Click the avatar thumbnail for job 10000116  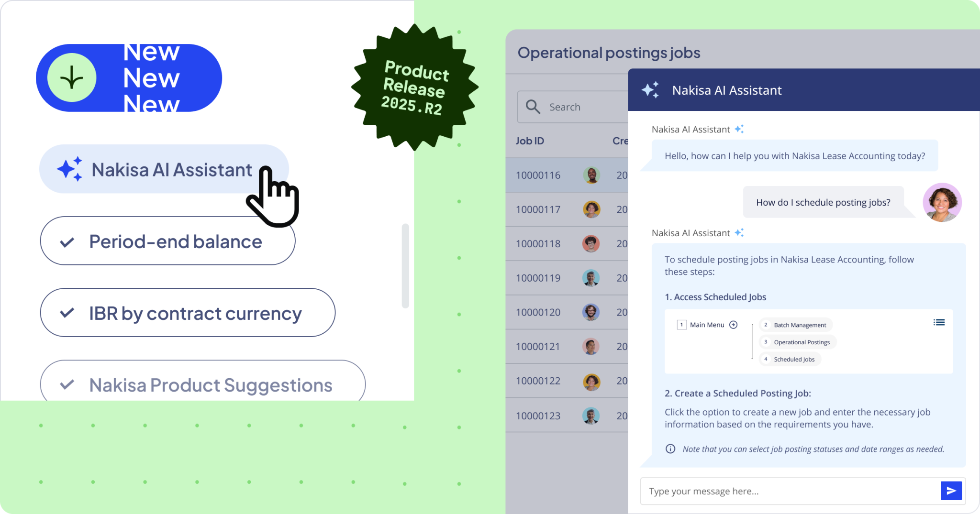click(592, 175)
